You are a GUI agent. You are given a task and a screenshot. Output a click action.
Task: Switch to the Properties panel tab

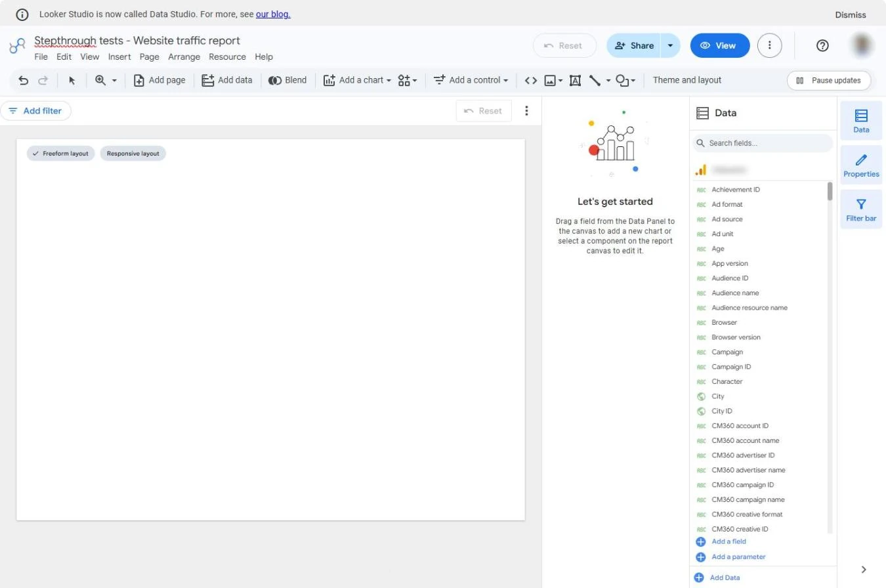[861, 165]
